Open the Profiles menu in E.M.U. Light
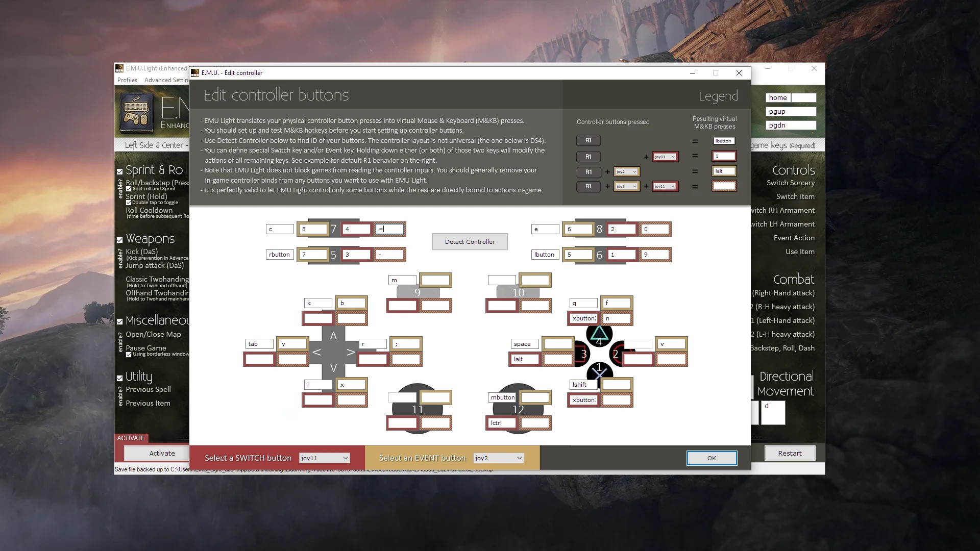Viewport: 980px width, 551px height. click(x=127, y=80)
